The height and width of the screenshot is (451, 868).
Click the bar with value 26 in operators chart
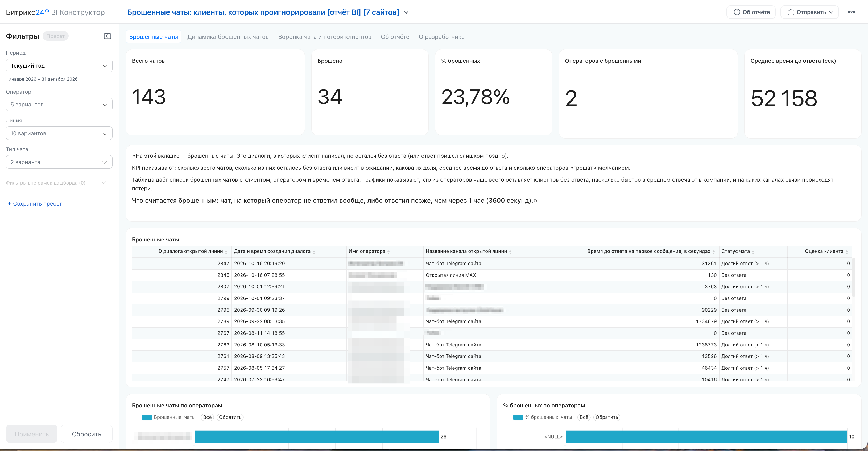point(316,437)
